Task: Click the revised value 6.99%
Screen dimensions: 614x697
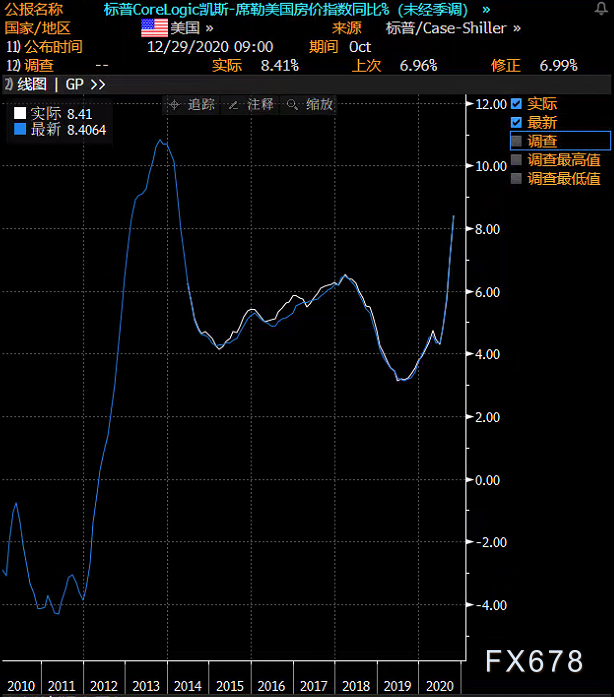Action: coord(558,66)
